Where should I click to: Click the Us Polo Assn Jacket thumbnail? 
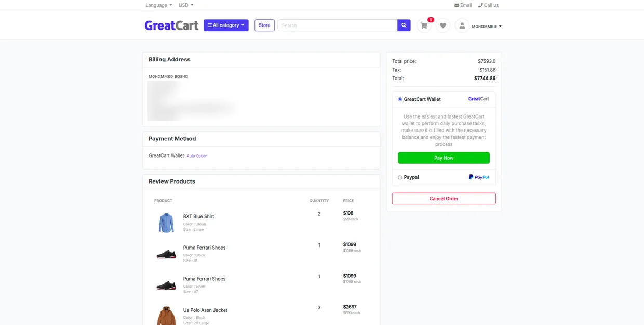(166, 316)
